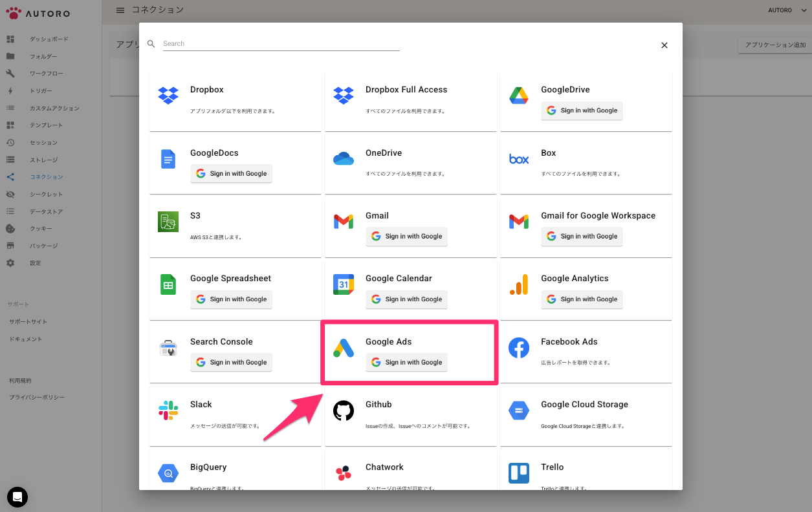Open the AUTORO account dropdown
Screen dimensions: 812x512
[787, 10]
